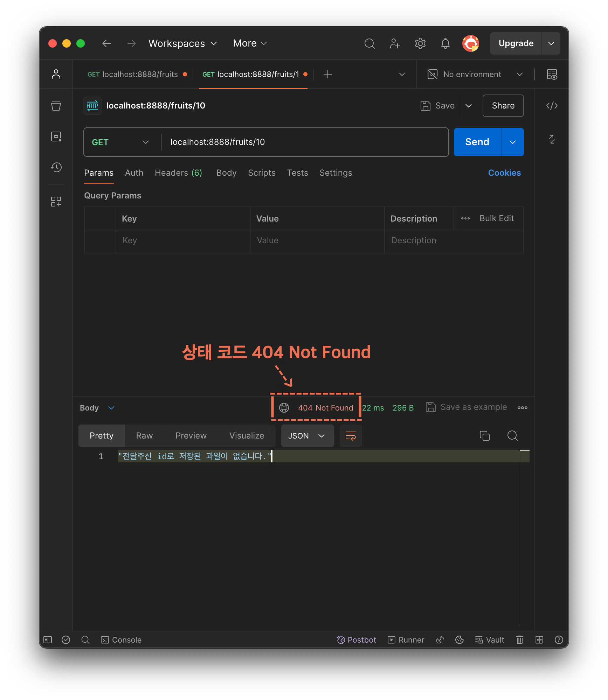Click the capture requests satellite icon
Viewport: 608px width, 700px height.
pos(440,640)
